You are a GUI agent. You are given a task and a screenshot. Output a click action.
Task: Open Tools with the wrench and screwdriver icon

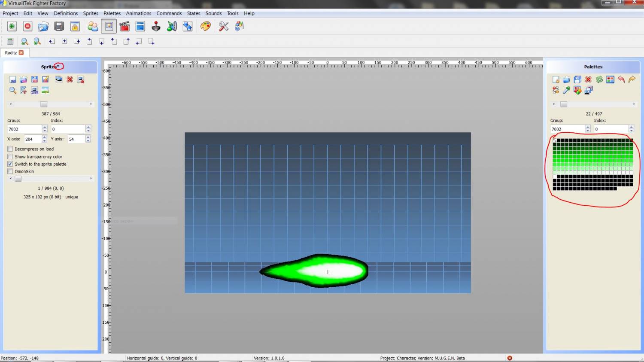(224, 27)
